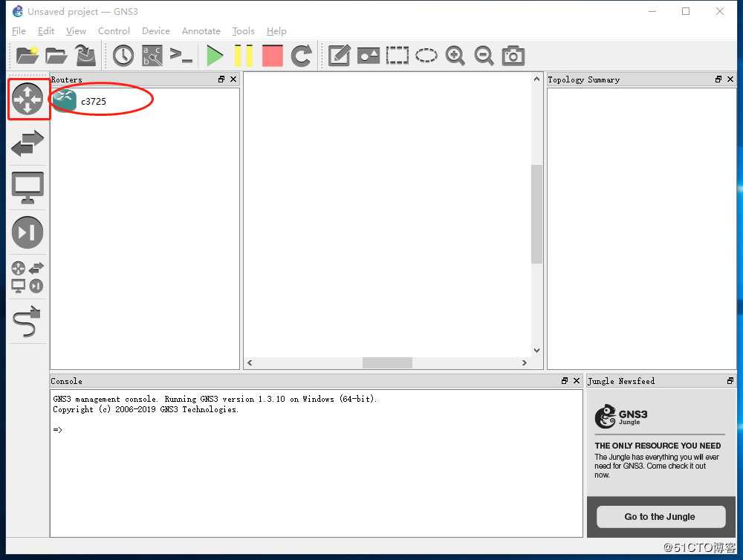Screen dimensions: 743x560
Task: Suspend all devices with yellow pause
Action: click(x=244, y=56)
